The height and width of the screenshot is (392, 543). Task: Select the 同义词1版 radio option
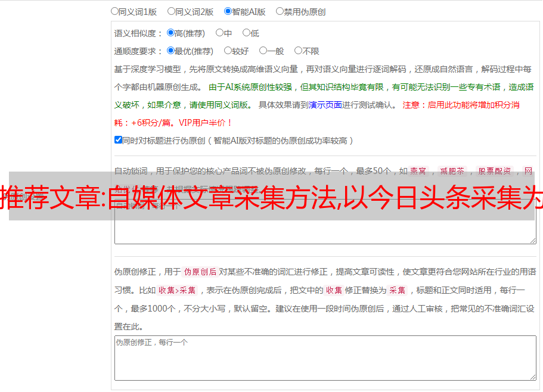click(114, 11)
